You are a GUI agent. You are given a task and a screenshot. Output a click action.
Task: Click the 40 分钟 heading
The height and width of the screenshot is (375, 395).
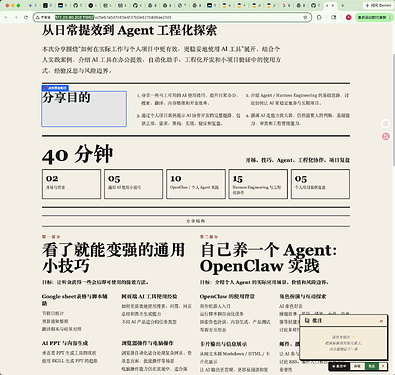click(x=77, y=154)
